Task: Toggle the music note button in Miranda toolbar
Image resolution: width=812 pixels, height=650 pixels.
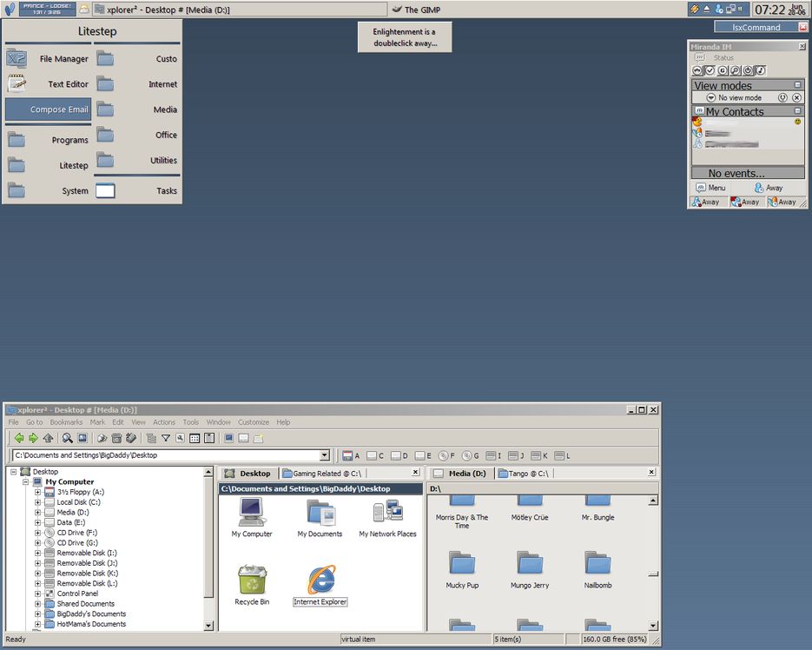Action: tap(760, 70)
